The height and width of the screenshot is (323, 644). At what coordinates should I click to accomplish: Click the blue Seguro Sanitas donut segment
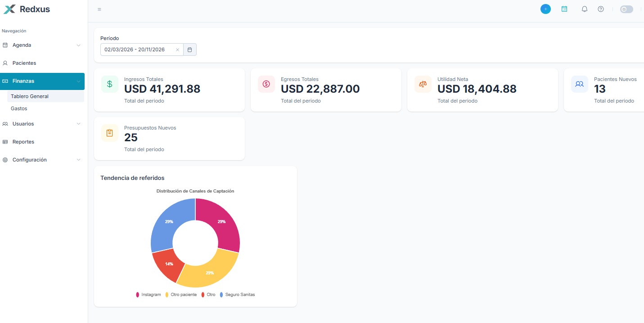[x=169, y=221]
